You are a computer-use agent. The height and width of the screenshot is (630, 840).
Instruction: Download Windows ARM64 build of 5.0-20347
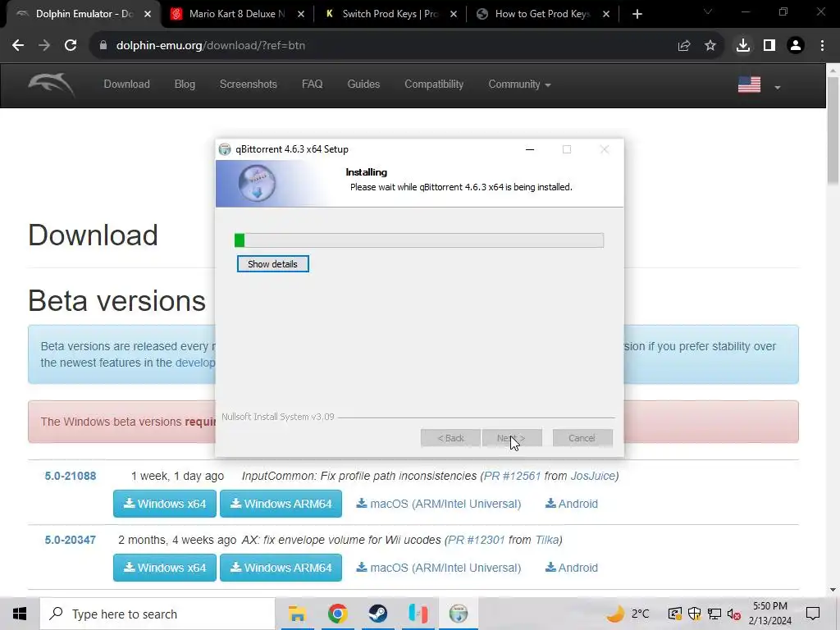pyautogui.click(x=281, y=568)
